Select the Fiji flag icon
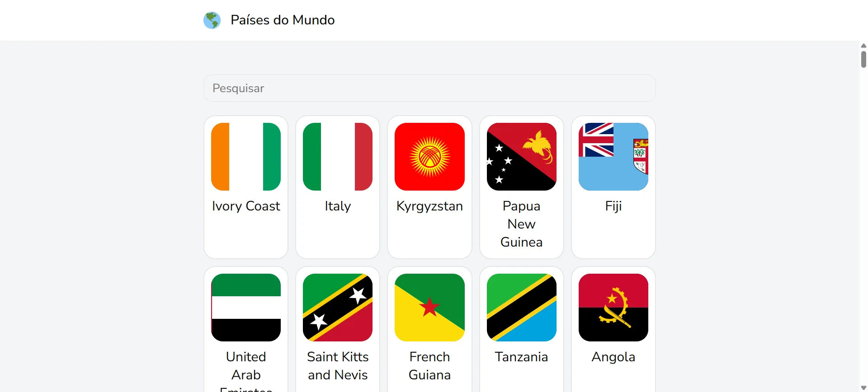 tap(613, 157)
